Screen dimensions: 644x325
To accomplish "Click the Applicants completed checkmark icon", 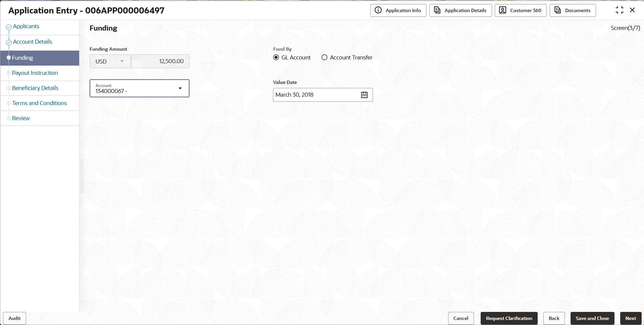I will pos(9,27).
